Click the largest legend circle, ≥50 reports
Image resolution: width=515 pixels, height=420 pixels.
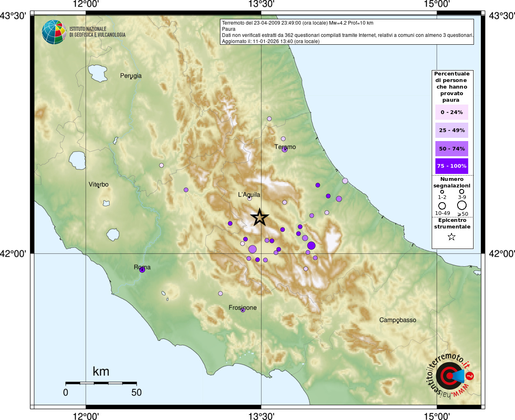tap(462, 205)
